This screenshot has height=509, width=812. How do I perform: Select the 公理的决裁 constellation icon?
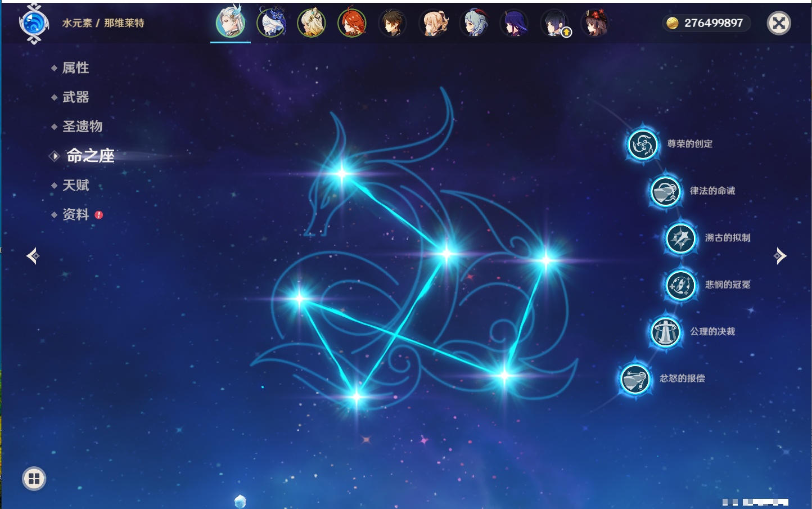(x=665, y=332)
